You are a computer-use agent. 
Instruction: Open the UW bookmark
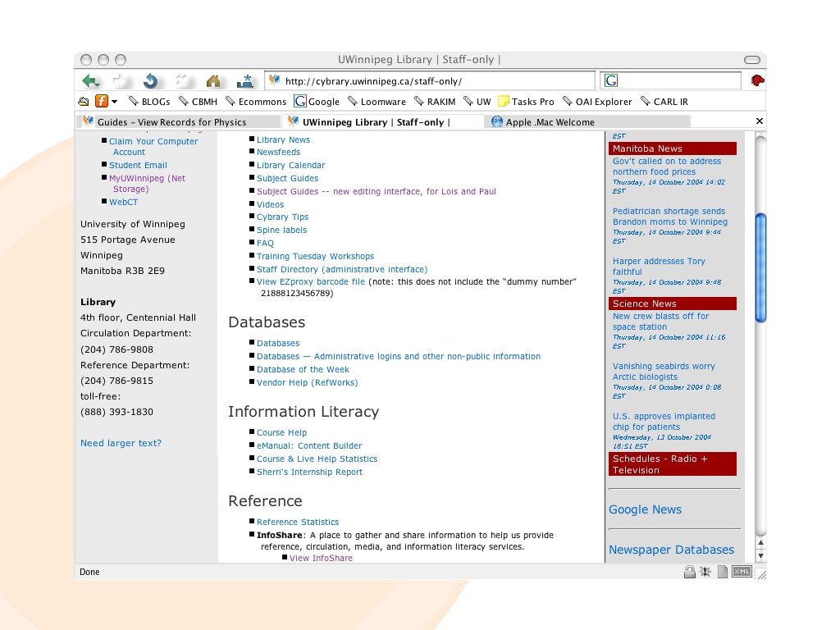(477, 101)
